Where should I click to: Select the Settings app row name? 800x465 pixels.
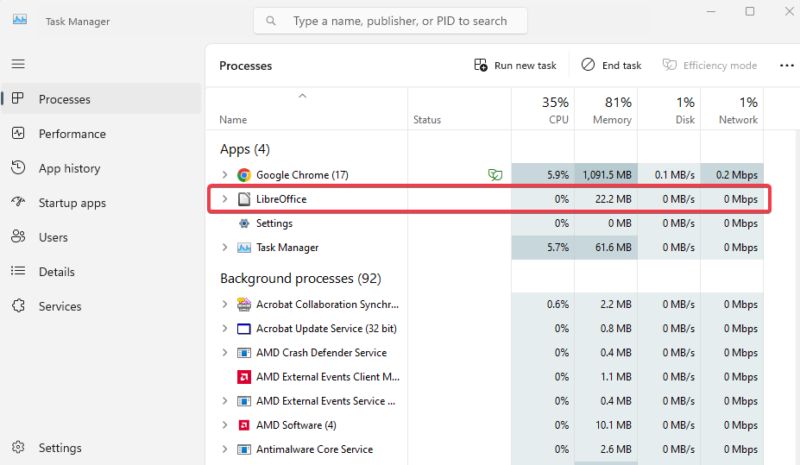(x=274, y=224)
